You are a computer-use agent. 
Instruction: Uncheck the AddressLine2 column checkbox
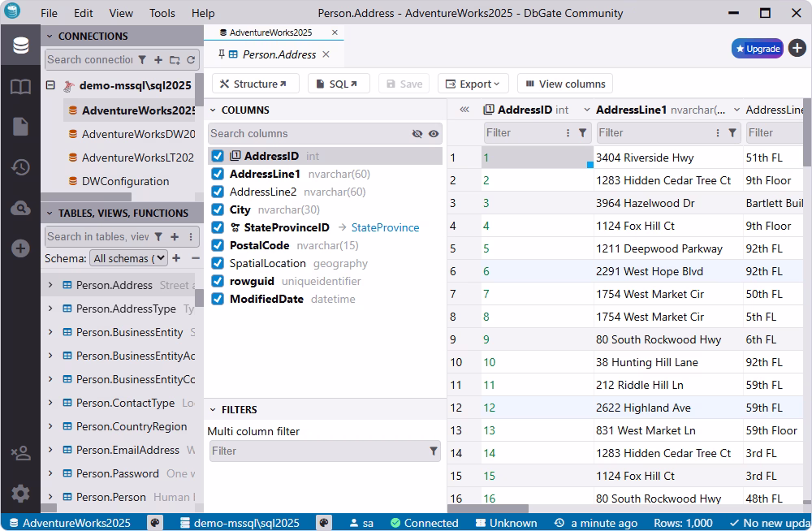pyautogui.click(x=218, y=192)
